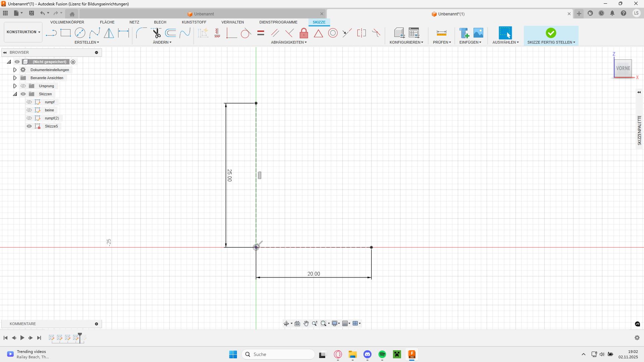Activate the Trim scissors tool
This screenshot has width=644, height=362.
coord(156,33)
